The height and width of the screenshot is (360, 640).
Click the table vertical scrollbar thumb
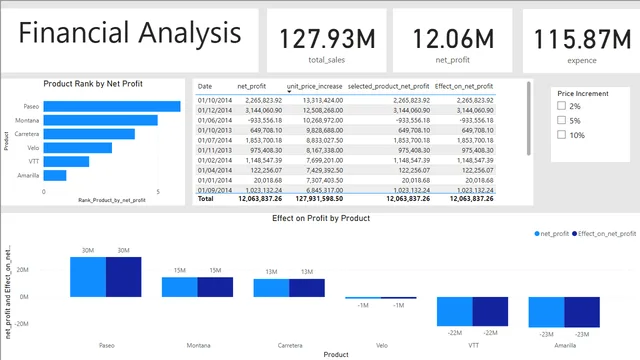point(529,118)
